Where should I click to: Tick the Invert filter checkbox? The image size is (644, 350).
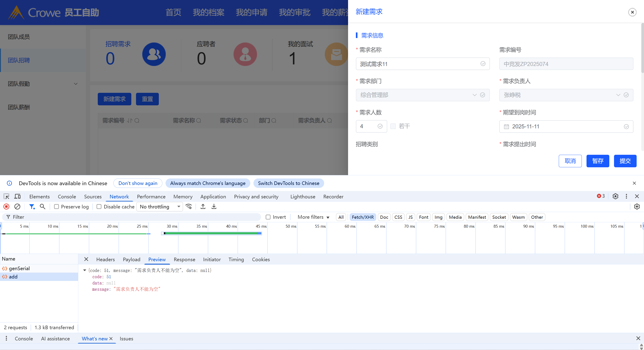pyautogui.click(x=268, y=217)
